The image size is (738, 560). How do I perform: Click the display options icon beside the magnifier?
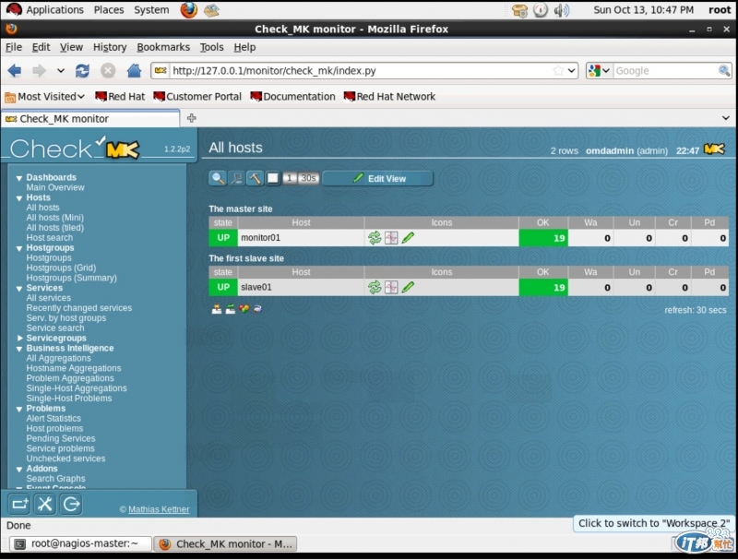tap(236, 178)
